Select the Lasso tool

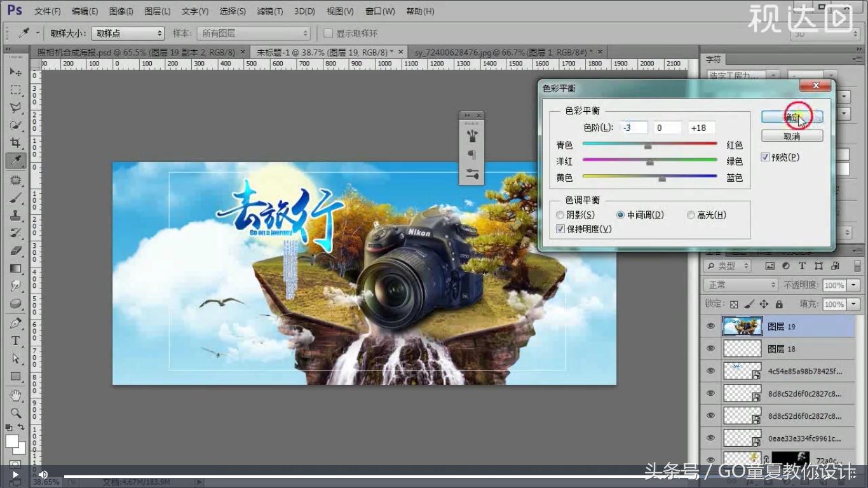pos(16,107)
